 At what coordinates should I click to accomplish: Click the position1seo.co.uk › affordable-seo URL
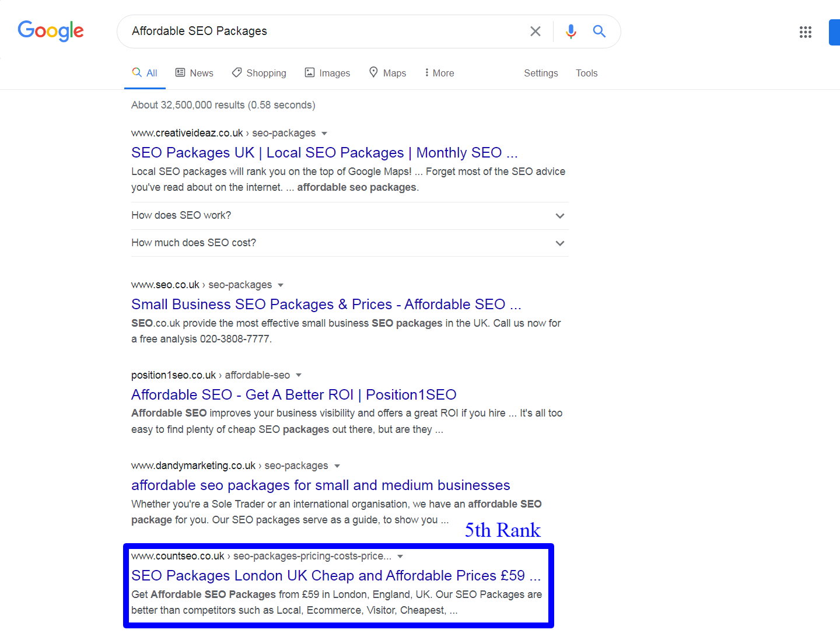pos(211,375)
